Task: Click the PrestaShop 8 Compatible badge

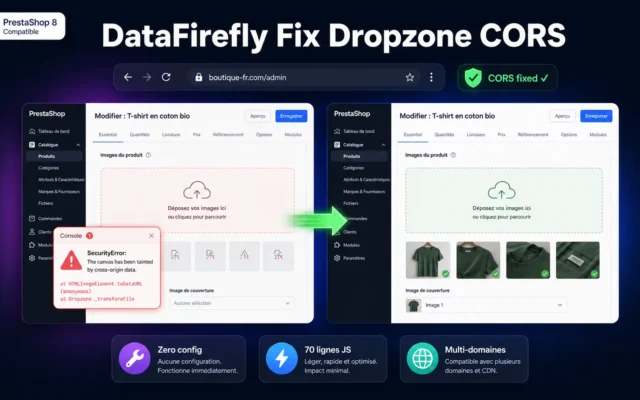Action: coord(32,26)
